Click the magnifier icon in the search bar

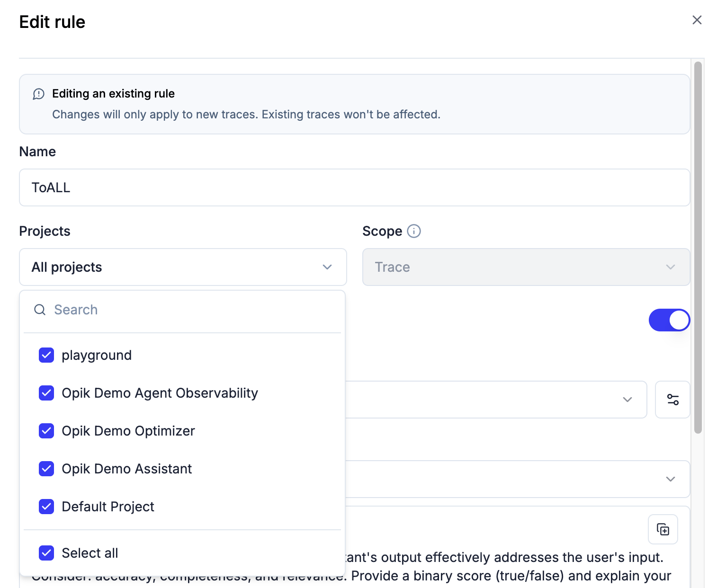40,310
